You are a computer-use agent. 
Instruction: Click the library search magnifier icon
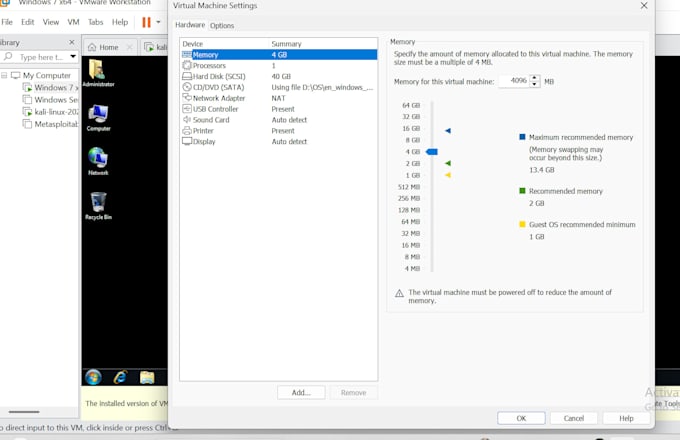[8, 57]
